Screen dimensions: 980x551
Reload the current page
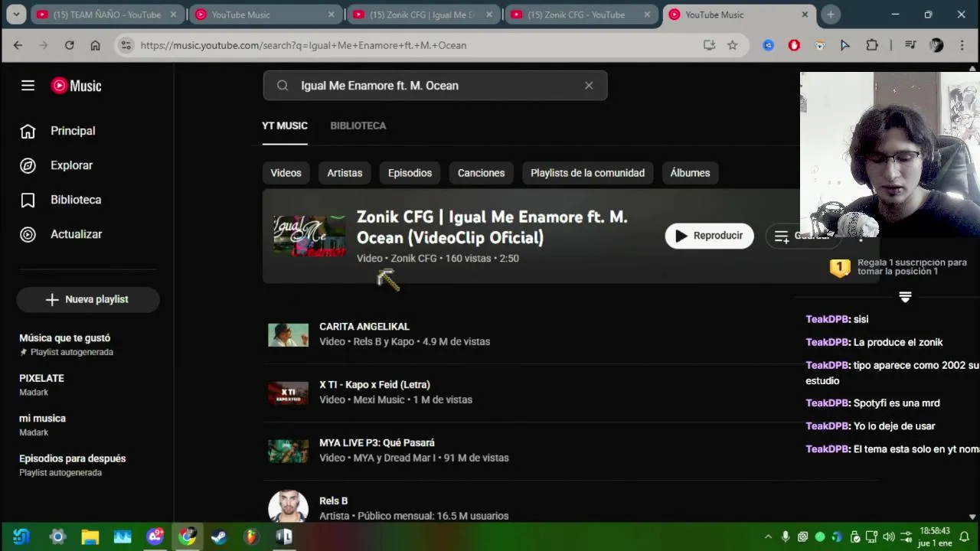pyautogui.click(x=70, y=45)
